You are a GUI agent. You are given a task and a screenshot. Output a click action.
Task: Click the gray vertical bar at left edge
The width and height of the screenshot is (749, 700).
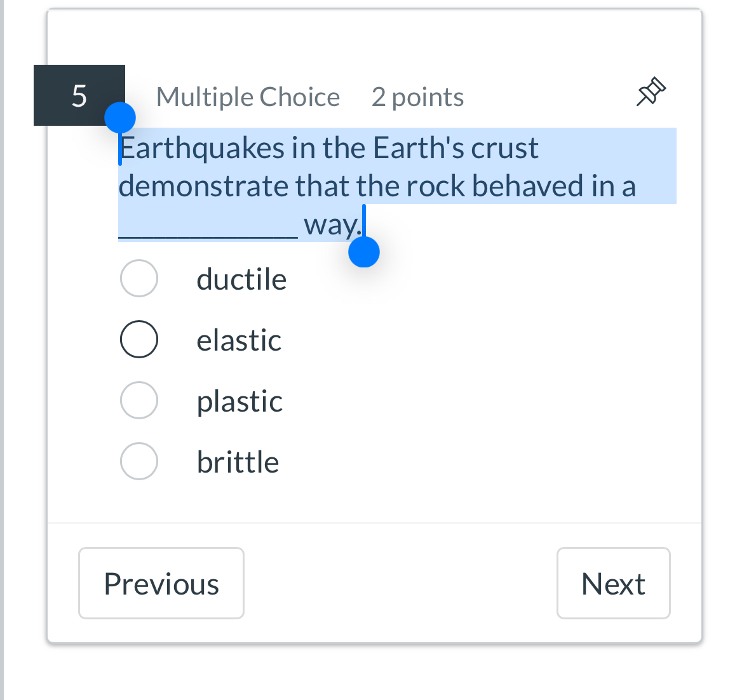coord(2,350)
